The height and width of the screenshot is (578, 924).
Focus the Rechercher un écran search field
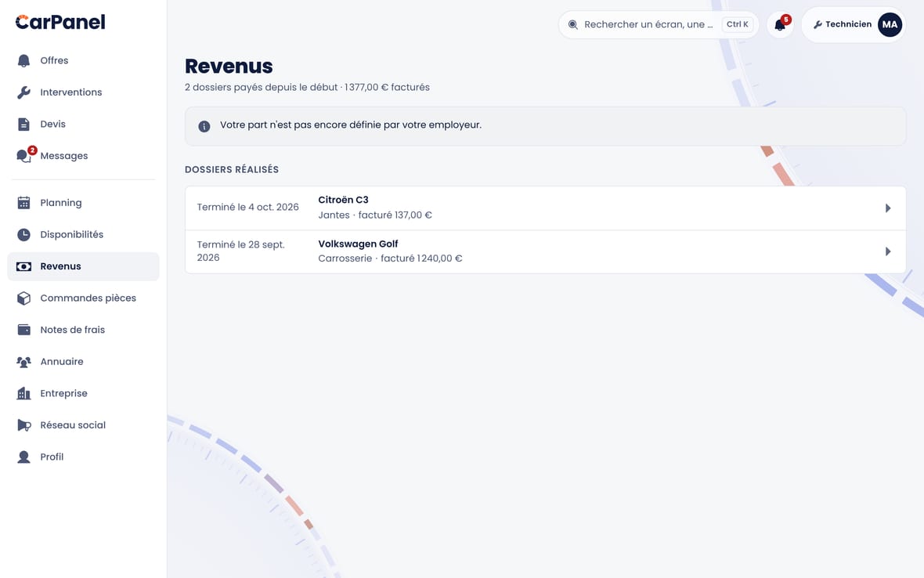point(659,25)
